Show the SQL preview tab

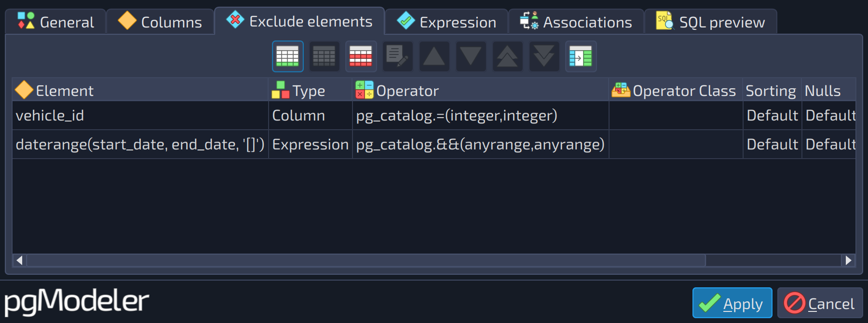pyautogui.click(x=711, y=22)
